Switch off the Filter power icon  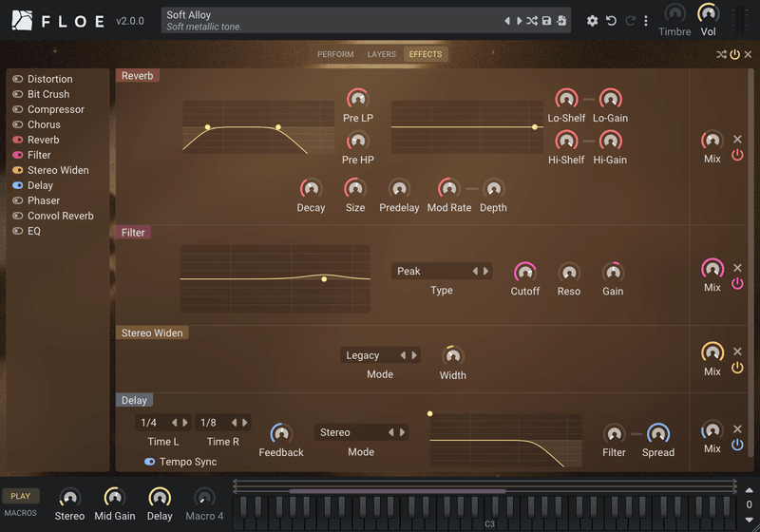pyautogui.click(x=737, y=283)
